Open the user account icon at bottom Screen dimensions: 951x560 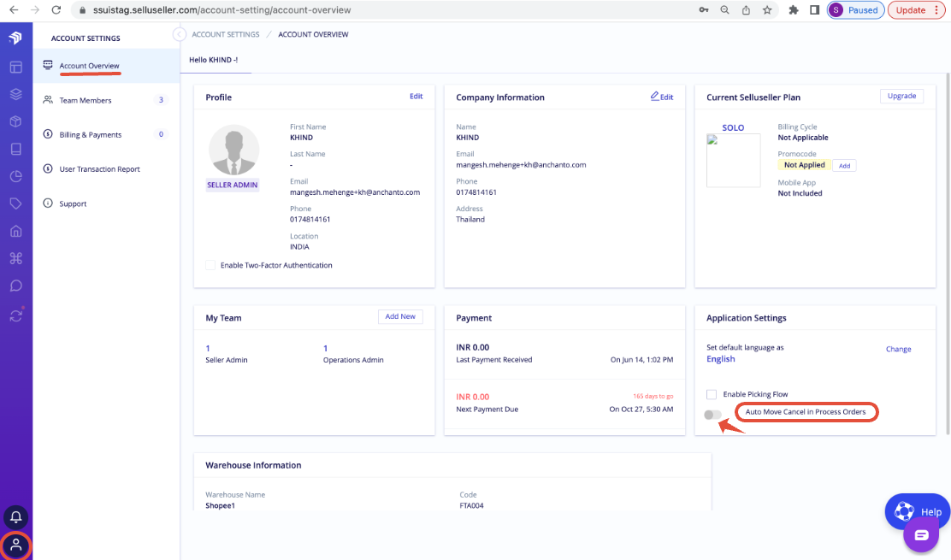[x=15, y=545]
